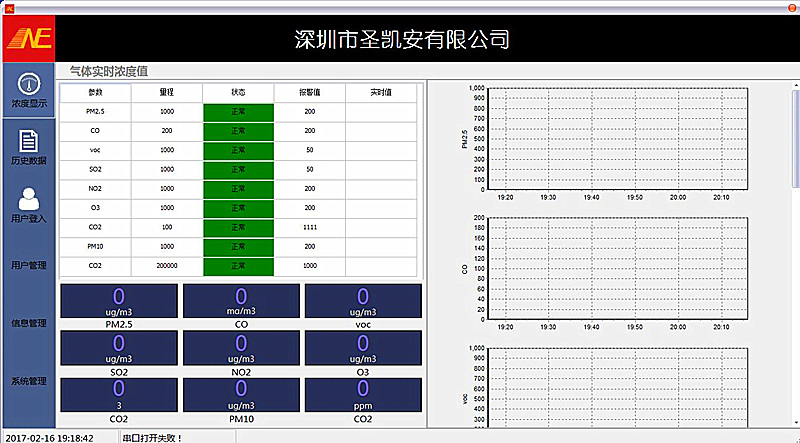The width and height of the screenshot is (800, 443).
Task: Open 用户管理 in the sidebar
Action: [x=28, y=265]
